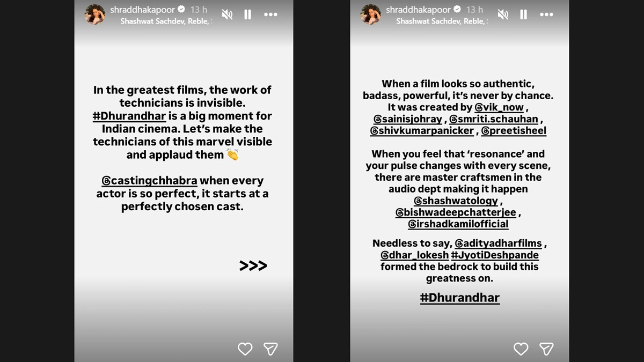
Task: Pause the right story playback
Action: coord(523,14)
